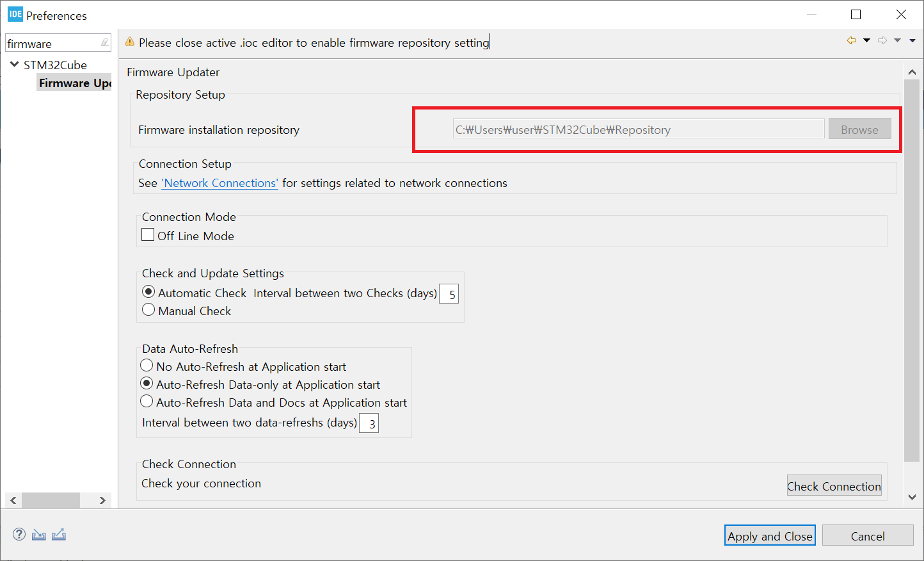Choose Auto-Refresh Data-only at Application start
Image resolution: width=924 pixels, height=561 pixels.
[x=147, y=384]
